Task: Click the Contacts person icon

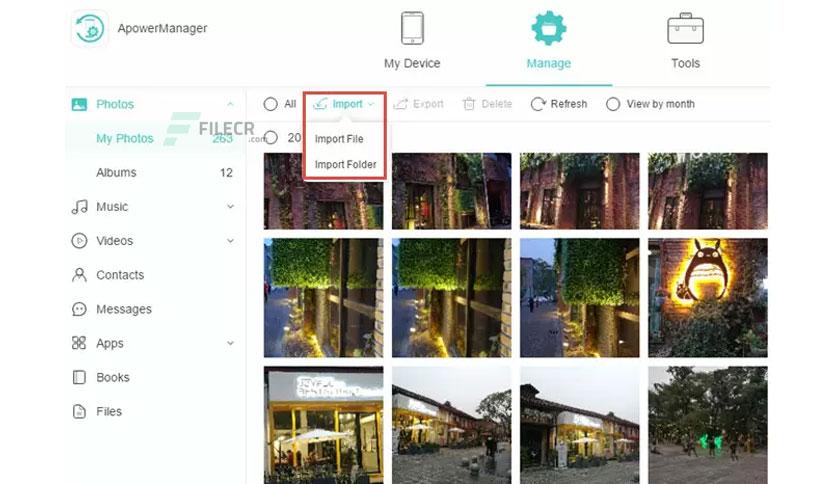Action: coord(79,275)
